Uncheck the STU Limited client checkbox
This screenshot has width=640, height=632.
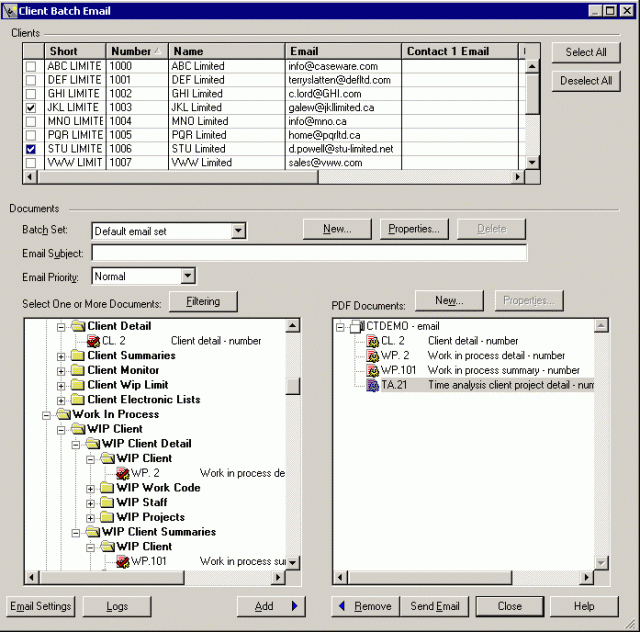pos(31,149)
